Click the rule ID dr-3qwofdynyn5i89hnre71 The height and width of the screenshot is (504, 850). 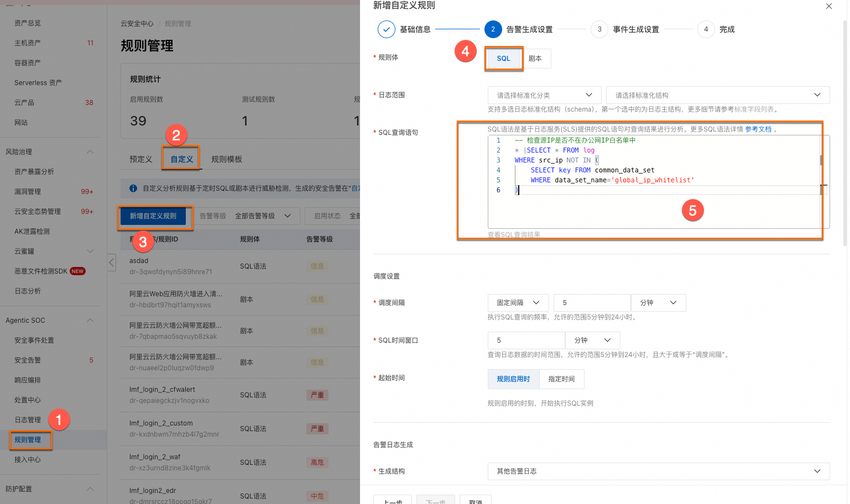171,272
